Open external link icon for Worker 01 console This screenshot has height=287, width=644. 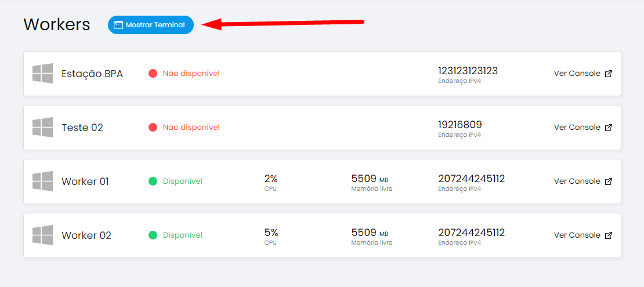tap(609, 181)
